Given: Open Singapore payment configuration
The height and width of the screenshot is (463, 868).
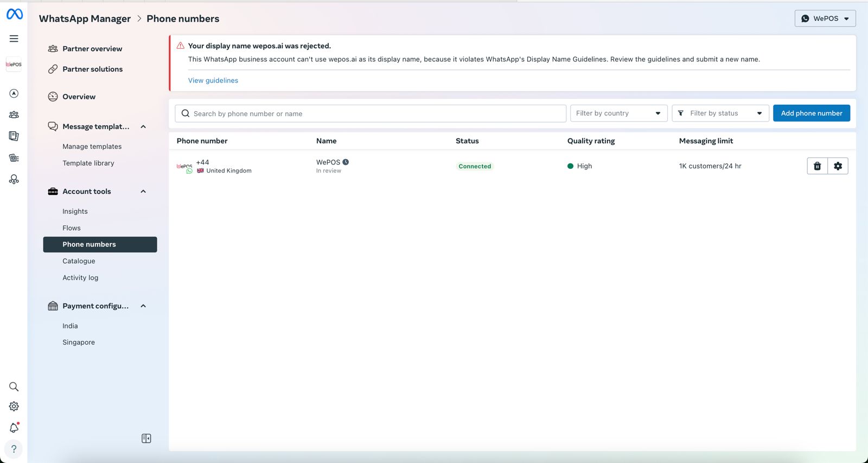Looking at the screenshot, I should [x=79, y=342].
